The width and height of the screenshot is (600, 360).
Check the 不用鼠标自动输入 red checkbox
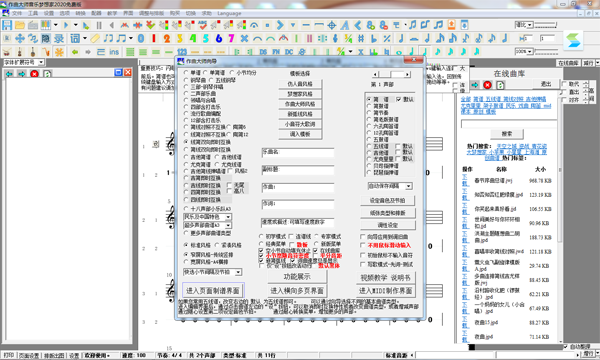tap(363, 245)
